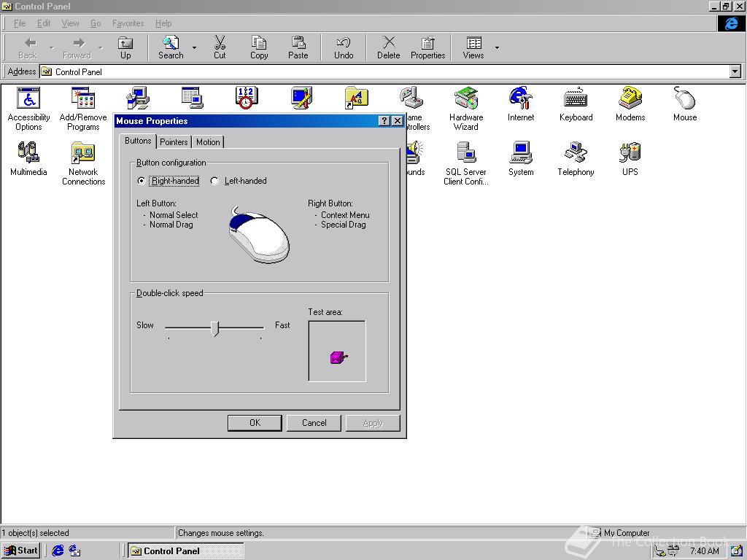This screenshot has height=560, width=747.
Task: Open the Keyboard control panel
Action: coord(576,100)
